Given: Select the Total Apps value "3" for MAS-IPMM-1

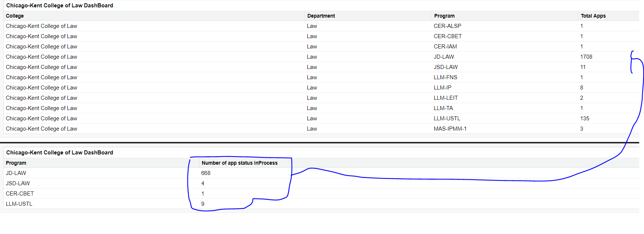Looking at the screenshot, I should click(582, 129).
